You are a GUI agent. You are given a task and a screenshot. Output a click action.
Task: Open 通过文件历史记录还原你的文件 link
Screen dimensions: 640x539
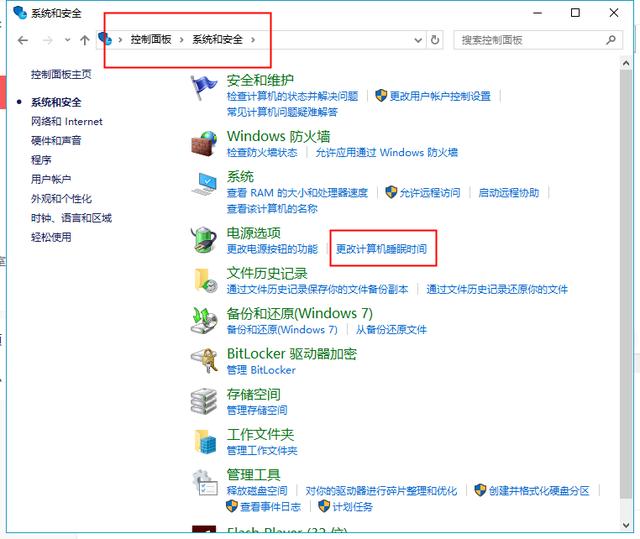click(x=497, y=289)
